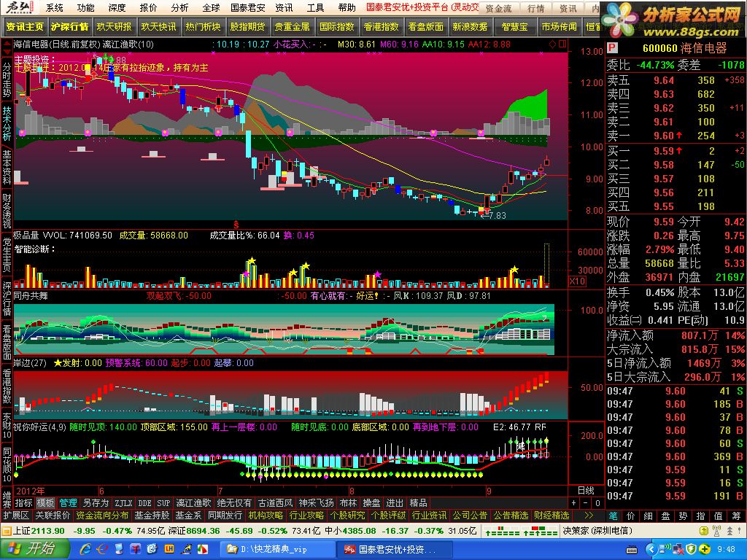Select 看盘版面 in left sidebar

(7, 343)
